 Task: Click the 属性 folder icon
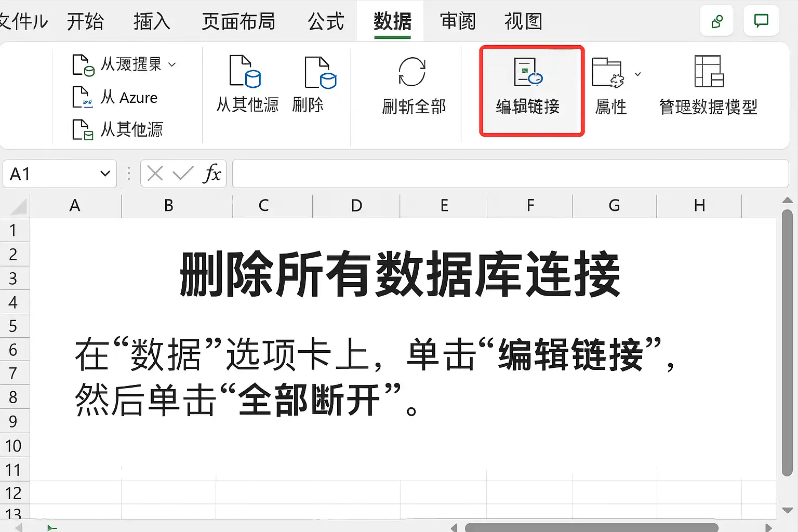608,72
